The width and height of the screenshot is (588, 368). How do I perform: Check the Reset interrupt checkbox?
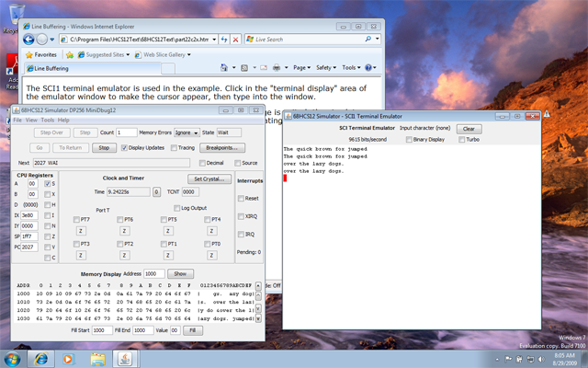coord(241,199)
